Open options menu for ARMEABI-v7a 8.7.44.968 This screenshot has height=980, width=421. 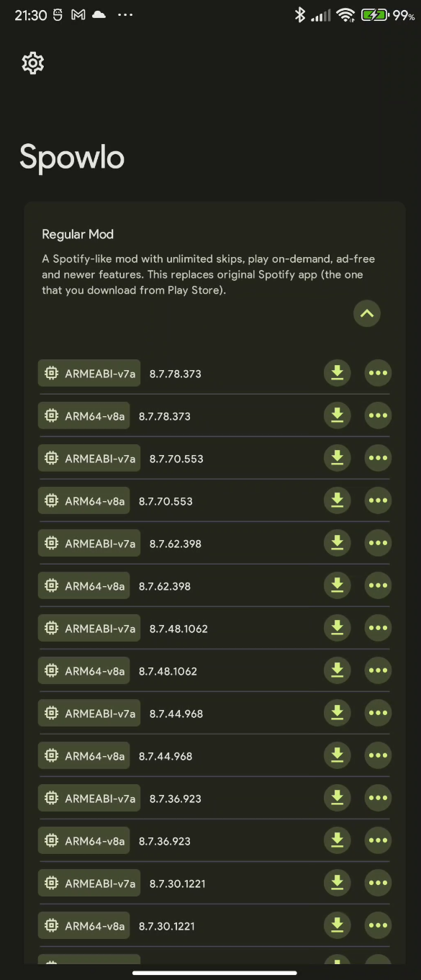(x=378, y=713)
